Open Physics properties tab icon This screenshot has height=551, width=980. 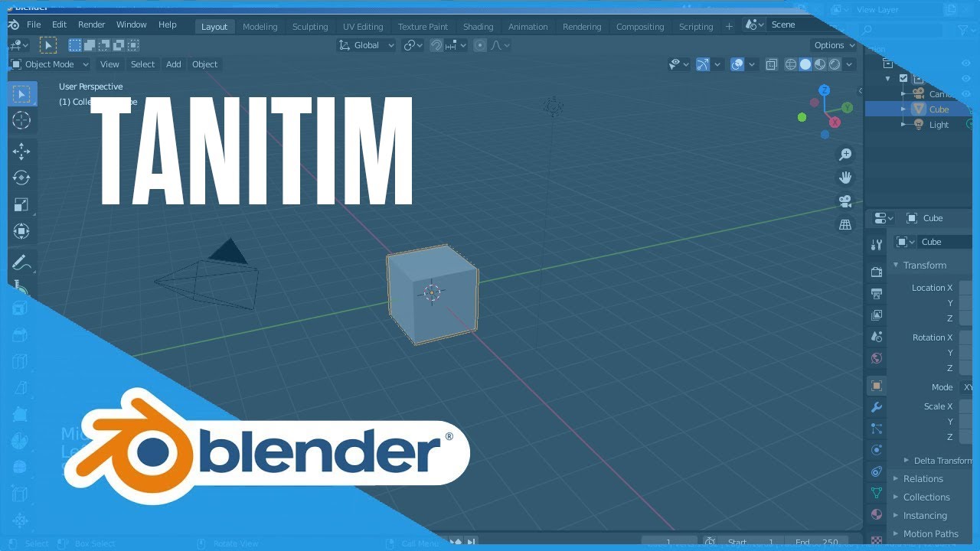[x=877, y=450]
